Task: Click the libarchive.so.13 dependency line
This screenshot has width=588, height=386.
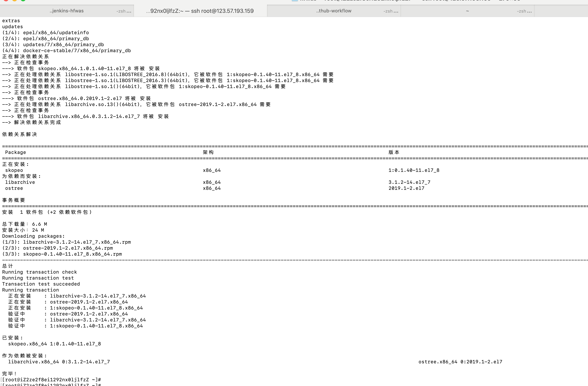Action: (x=137, y=104)
